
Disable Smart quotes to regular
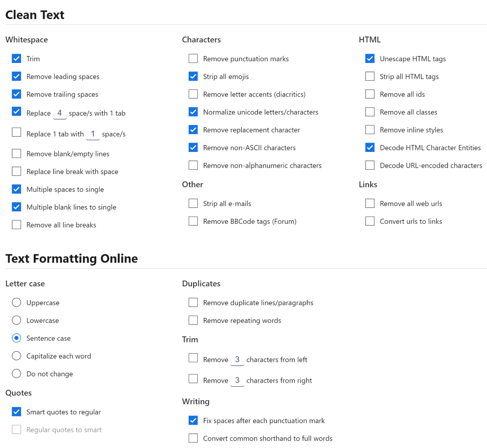(x=17, y=412)
